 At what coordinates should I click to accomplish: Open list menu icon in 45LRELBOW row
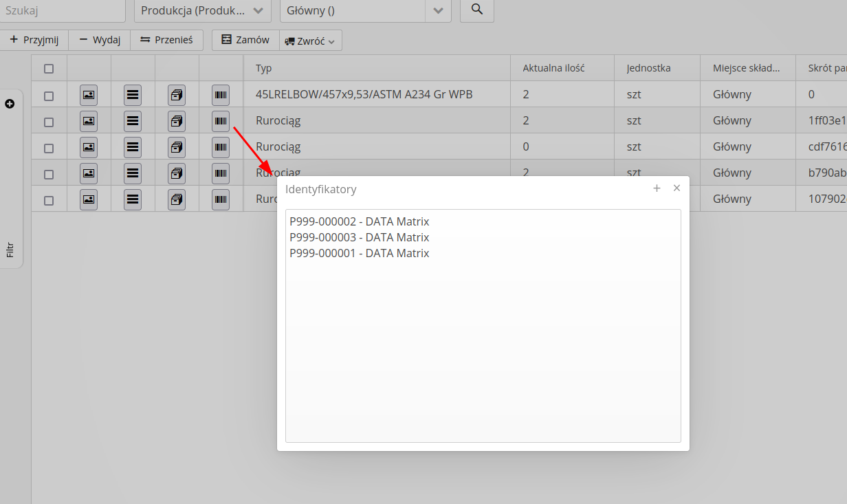point(133,95)
